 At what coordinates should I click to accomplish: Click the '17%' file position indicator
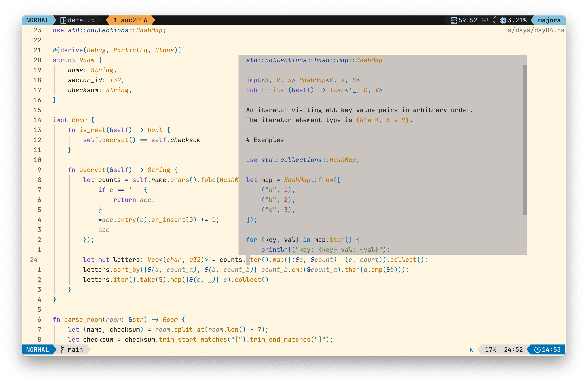pos(490,349)
